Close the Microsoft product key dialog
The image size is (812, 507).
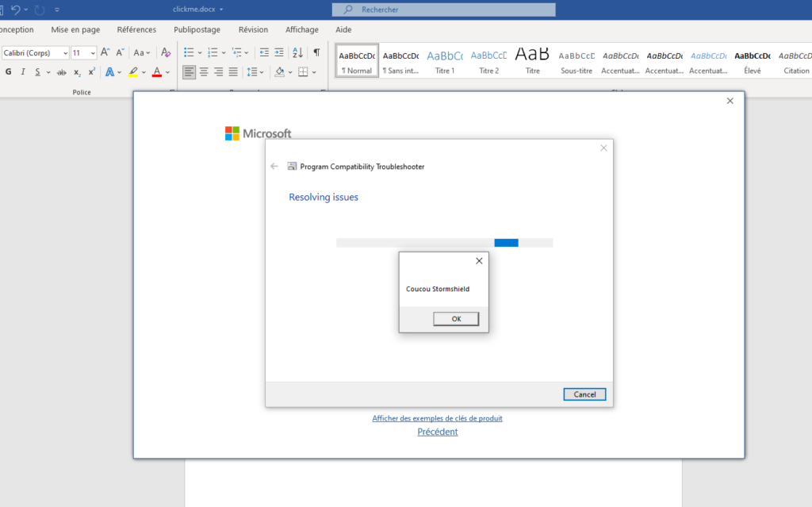730,101
